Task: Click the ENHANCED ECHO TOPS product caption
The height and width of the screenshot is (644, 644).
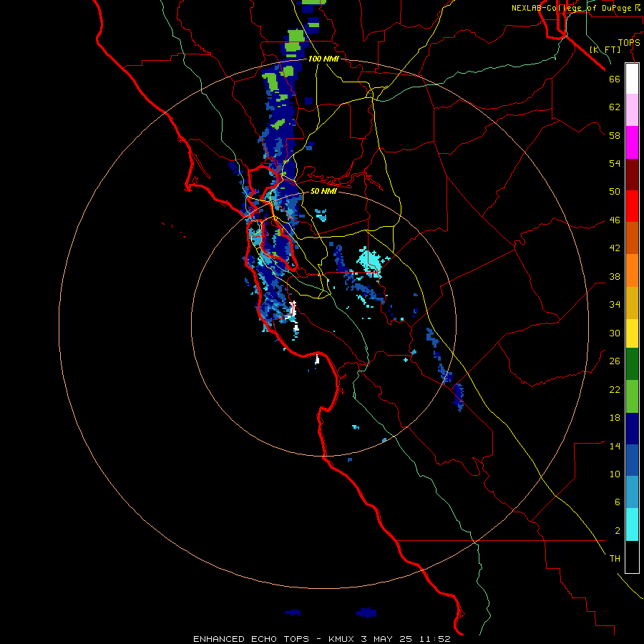Action: pos(251,639)
